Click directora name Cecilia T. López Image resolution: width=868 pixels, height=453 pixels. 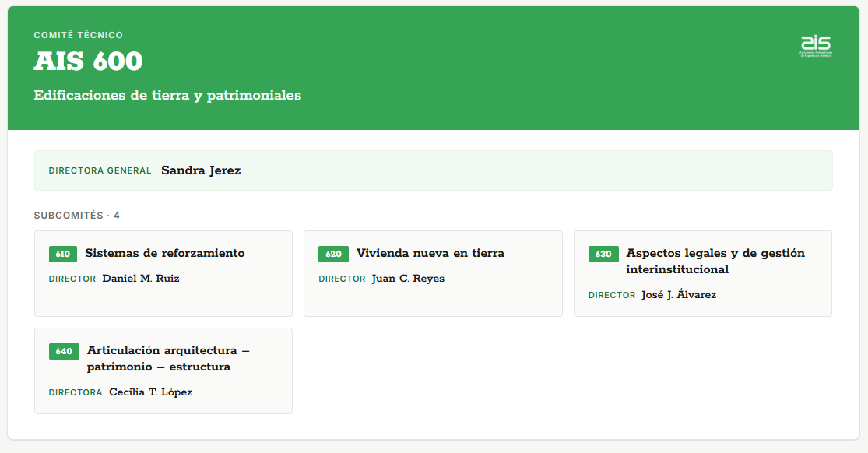[150, 392]
